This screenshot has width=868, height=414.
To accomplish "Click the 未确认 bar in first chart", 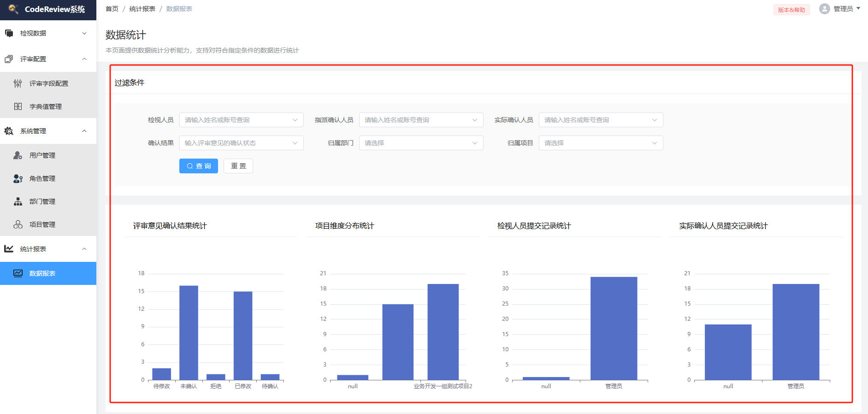I will pyautogui.click(x=189, y=332).
